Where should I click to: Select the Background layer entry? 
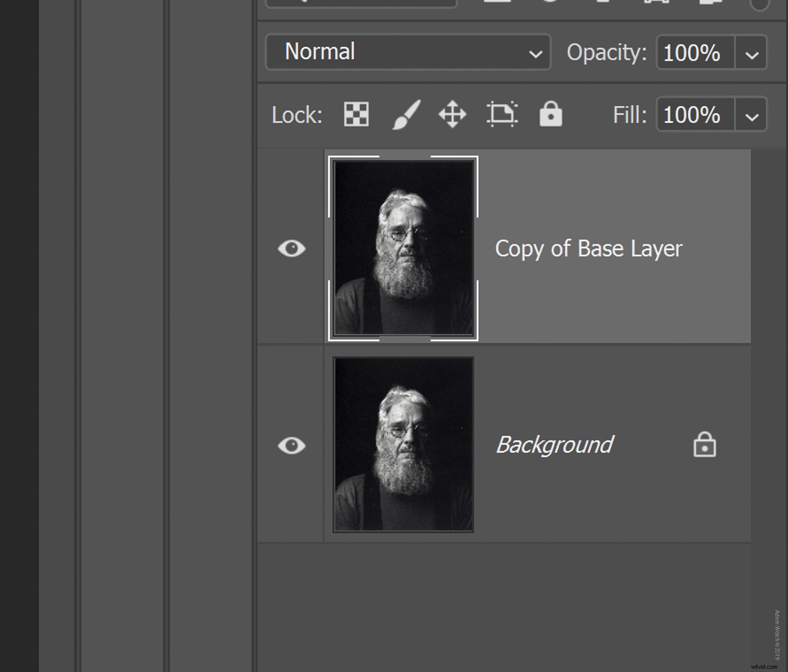pos(554,444)
